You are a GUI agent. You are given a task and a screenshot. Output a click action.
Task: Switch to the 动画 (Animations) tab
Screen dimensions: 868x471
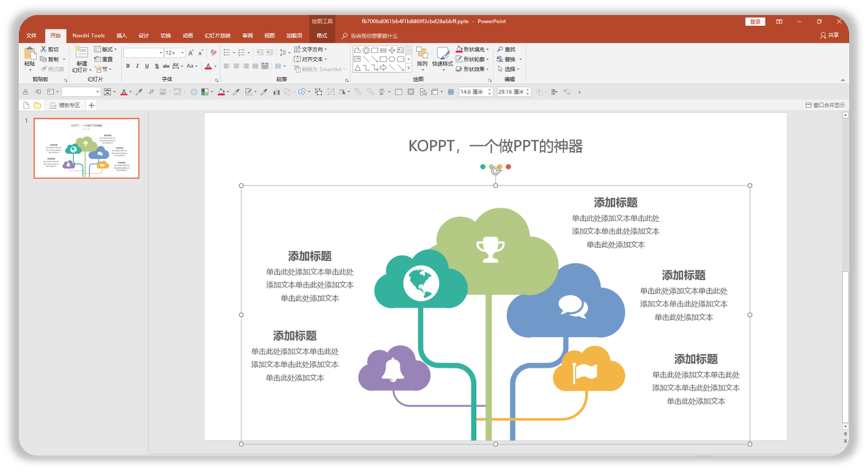(x=188, y=36)
